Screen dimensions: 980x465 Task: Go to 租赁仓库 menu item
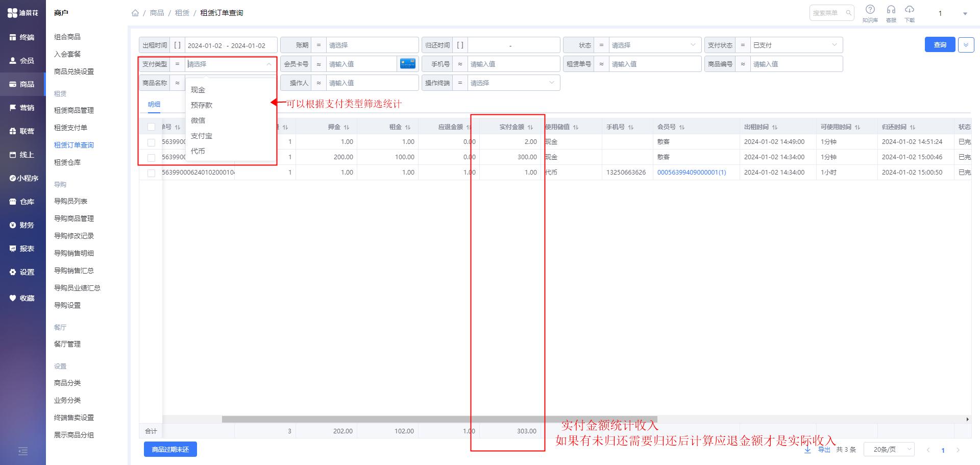[x=67, y=162]
